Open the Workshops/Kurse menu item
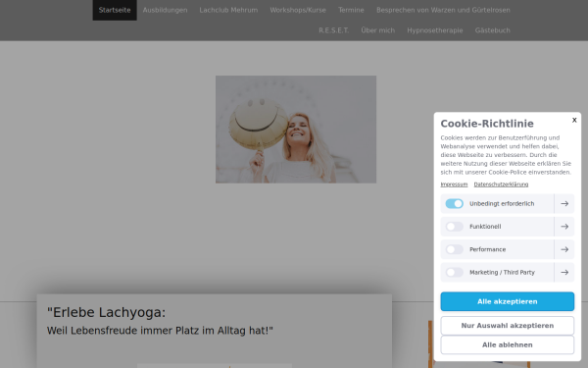Screen dimensions: 588x368 click(298, 10)
